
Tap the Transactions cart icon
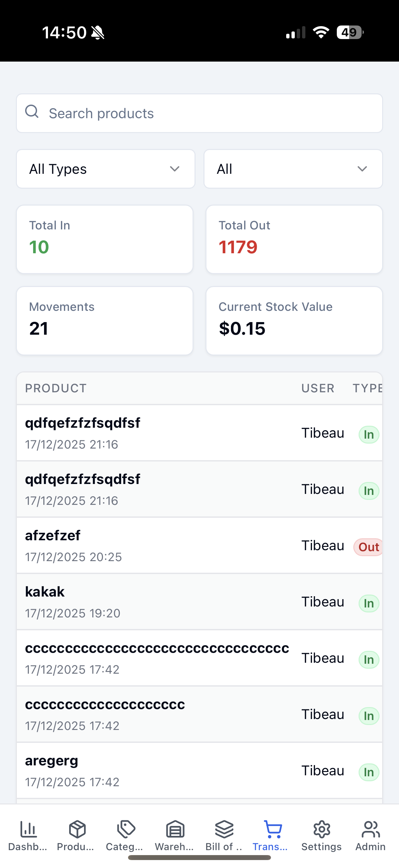pyautogui.click(x=273, y=829)
